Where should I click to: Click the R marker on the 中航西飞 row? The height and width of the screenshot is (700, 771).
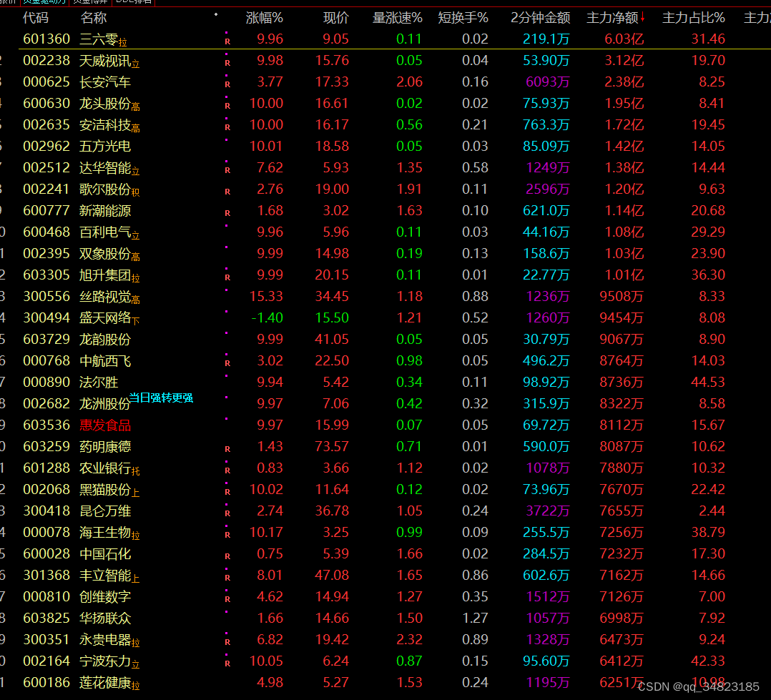click(x=227, y=363)
